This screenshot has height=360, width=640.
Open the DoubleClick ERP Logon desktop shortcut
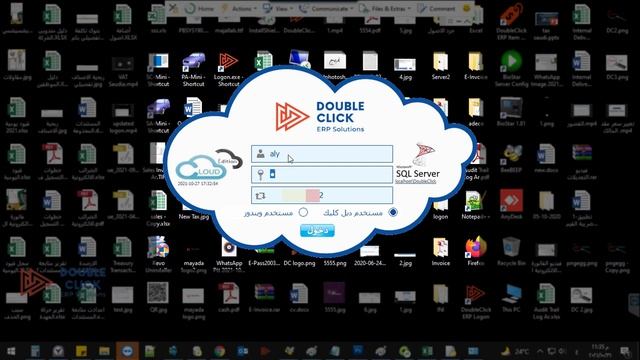pyautogui.click(x=476, y=302)
